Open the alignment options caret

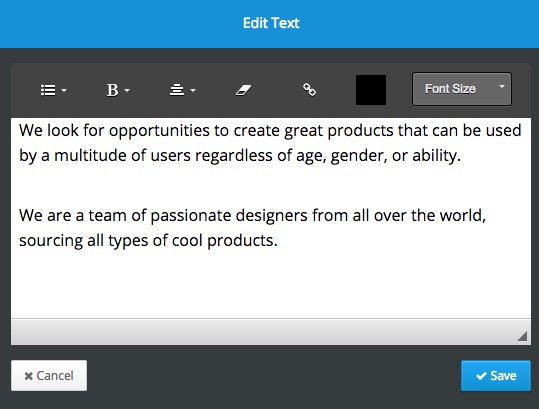click(193, 90)
